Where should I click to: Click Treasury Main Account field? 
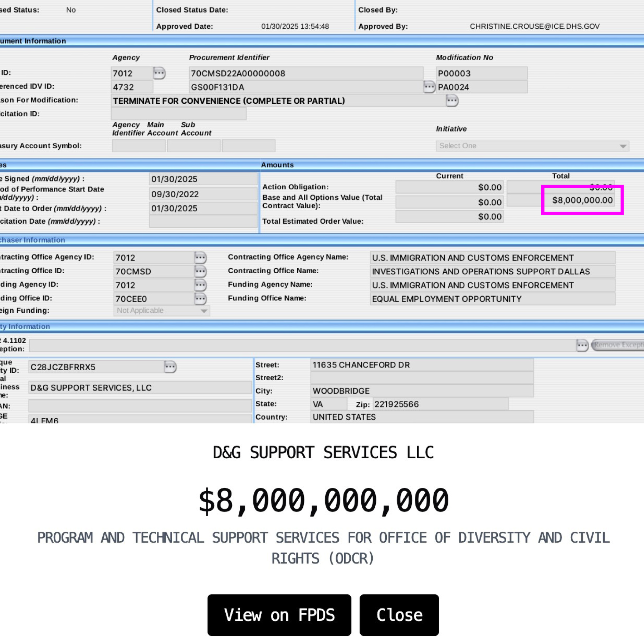point(194,146)
